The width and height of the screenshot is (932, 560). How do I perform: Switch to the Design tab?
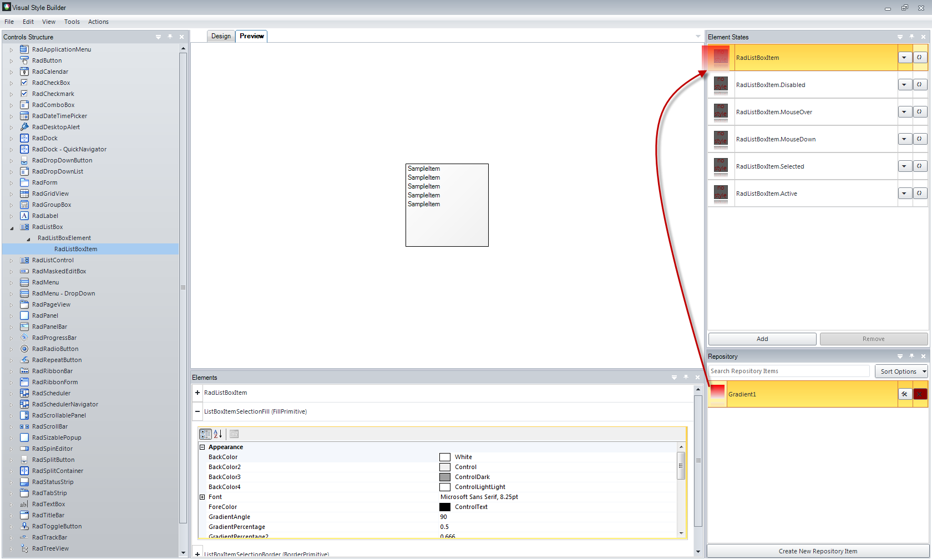(x=221, y=36)
